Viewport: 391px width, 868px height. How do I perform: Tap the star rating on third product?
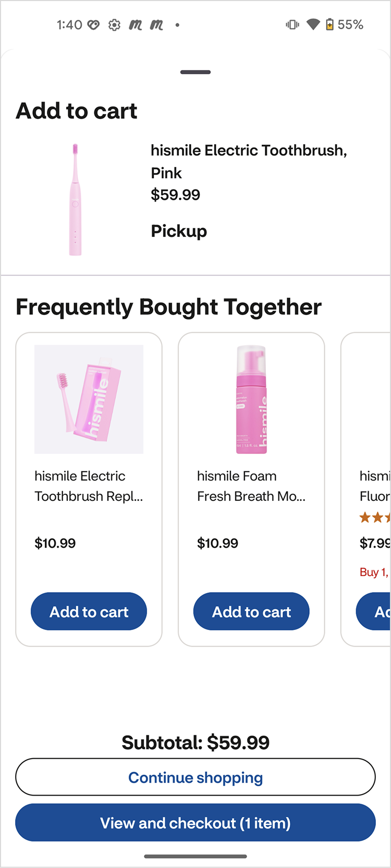coord(375,518)
